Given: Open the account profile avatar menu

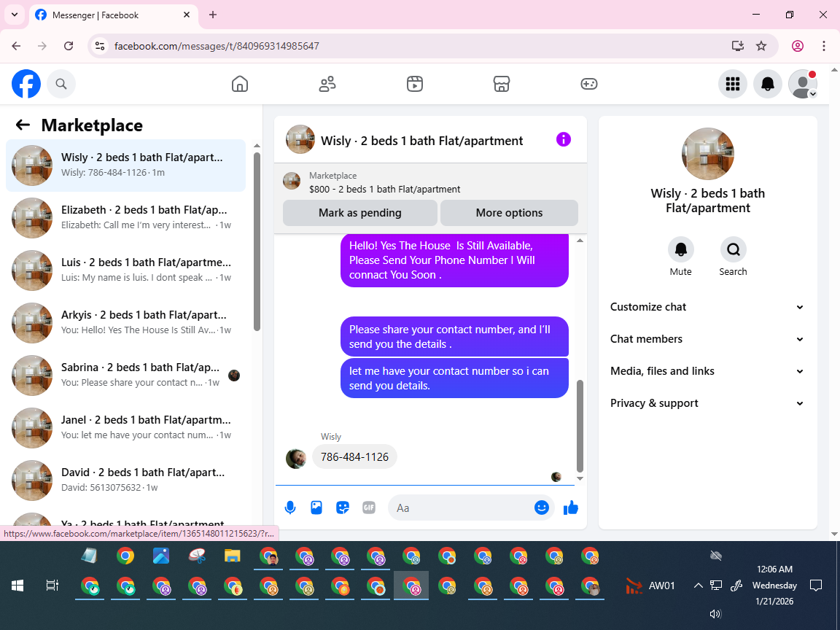Looking at the screenshot, I should (803, 84).
